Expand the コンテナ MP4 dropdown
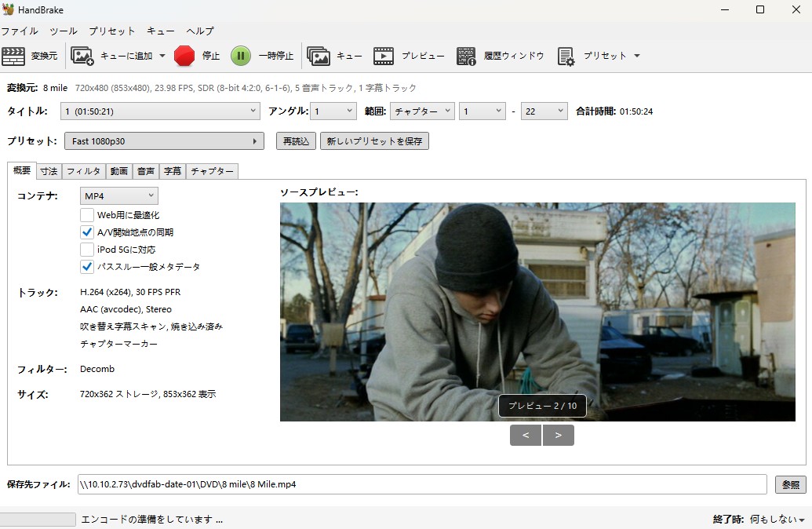This screenshot has height=529, width=812. [x=118, y=195]
